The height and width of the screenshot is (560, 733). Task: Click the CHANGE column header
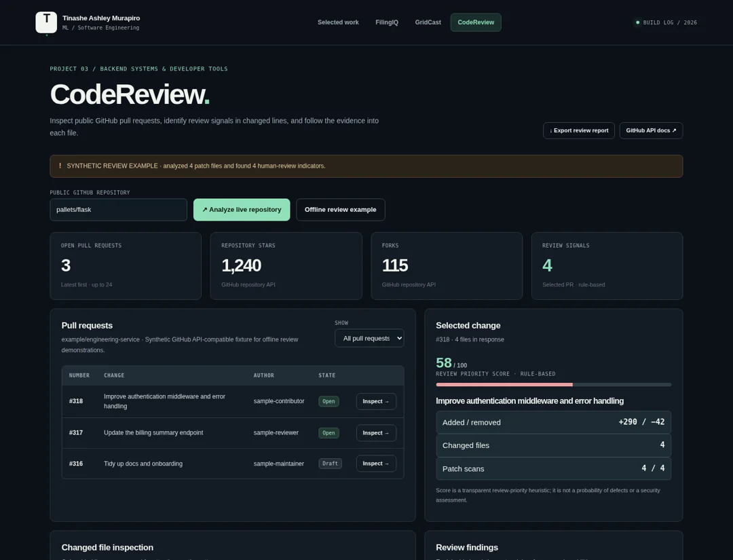(x=114, y=375)
